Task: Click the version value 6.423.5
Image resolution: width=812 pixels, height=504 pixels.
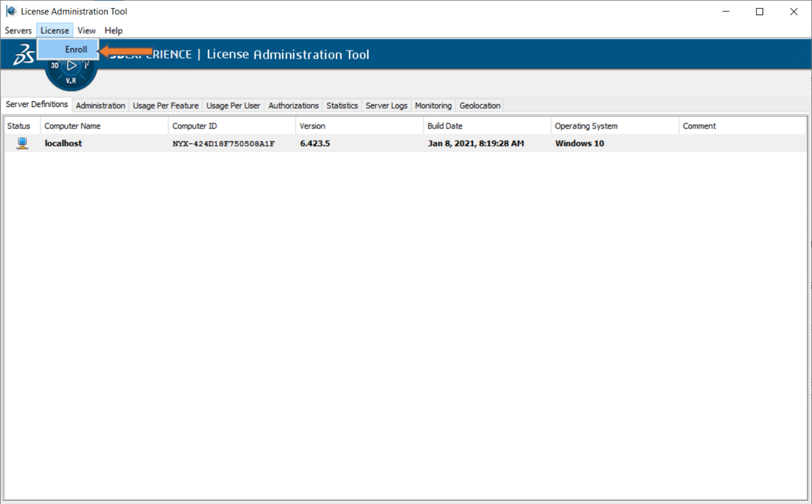Action: click(315, 143)
